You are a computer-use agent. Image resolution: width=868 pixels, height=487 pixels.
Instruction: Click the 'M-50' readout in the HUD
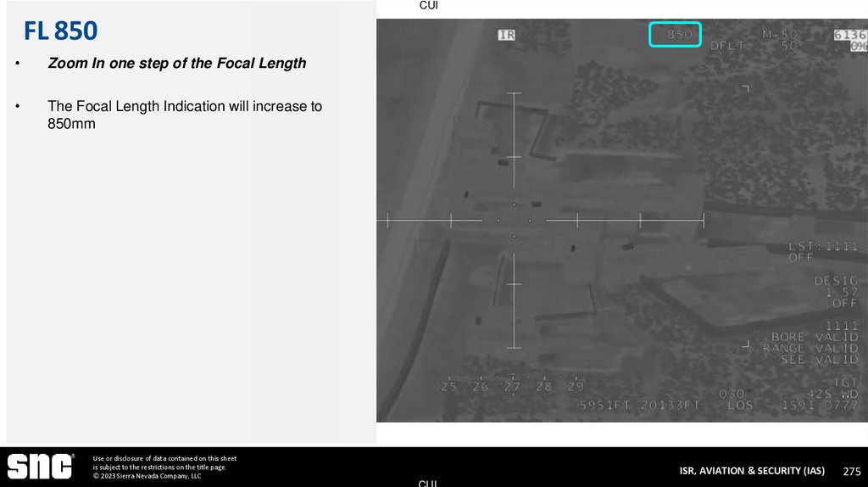(780, 34)
